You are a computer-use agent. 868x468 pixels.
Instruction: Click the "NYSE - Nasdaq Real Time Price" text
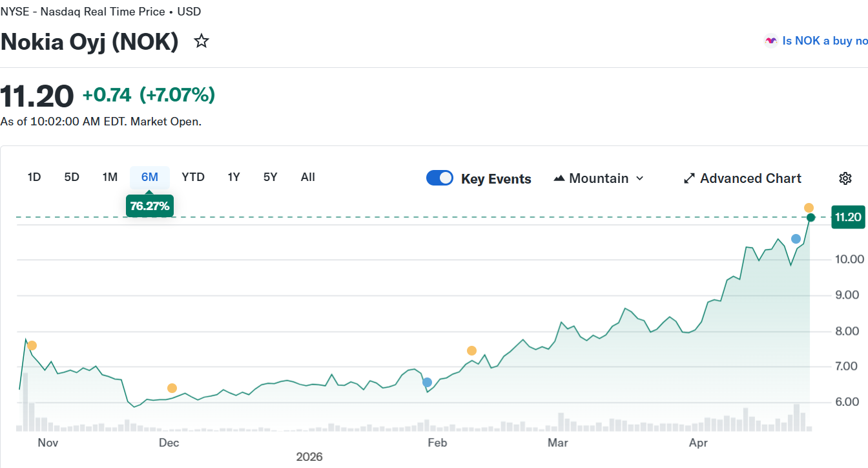(83, 12)
